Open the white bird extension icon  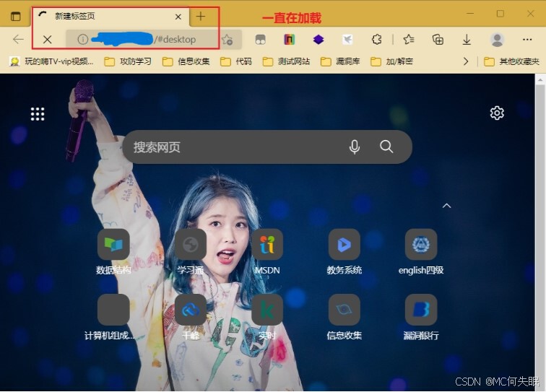(347, 40)
